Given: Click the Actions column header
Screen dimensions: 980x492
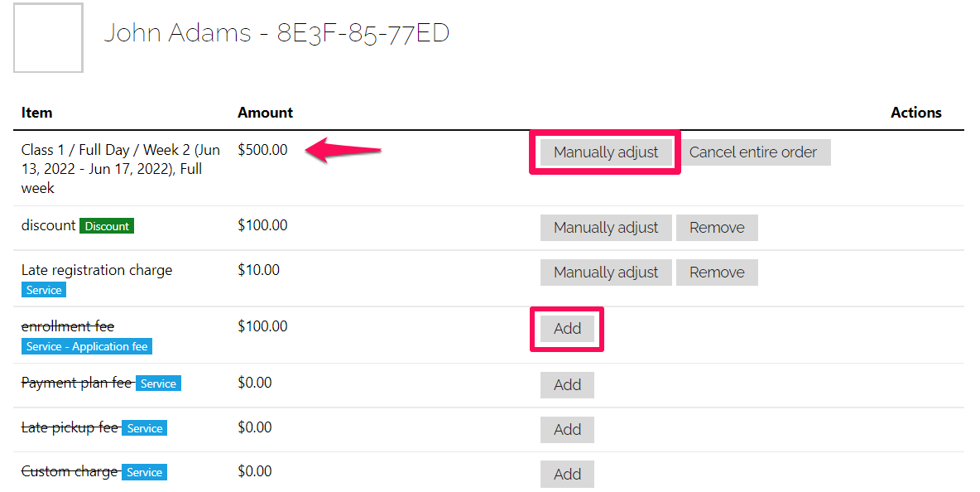Looking at the screenshot, I should coord(915,113).
